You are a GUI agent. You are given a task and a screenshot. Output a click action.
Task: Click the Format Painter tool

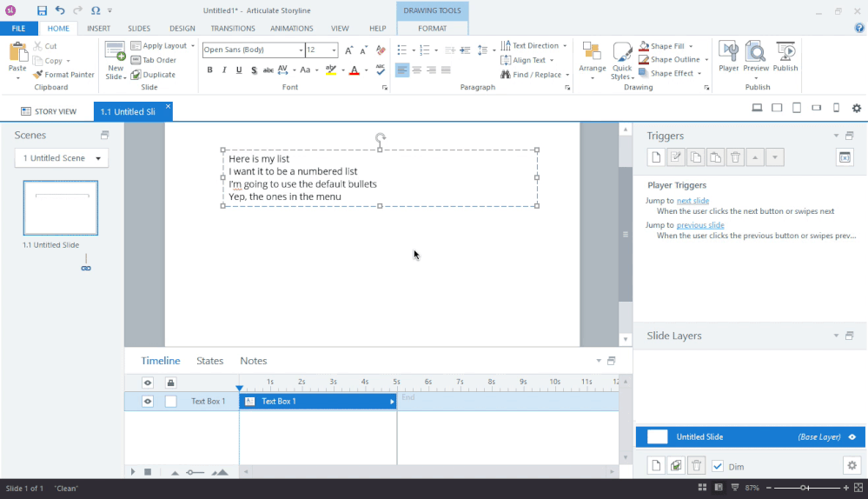(63, 75)
